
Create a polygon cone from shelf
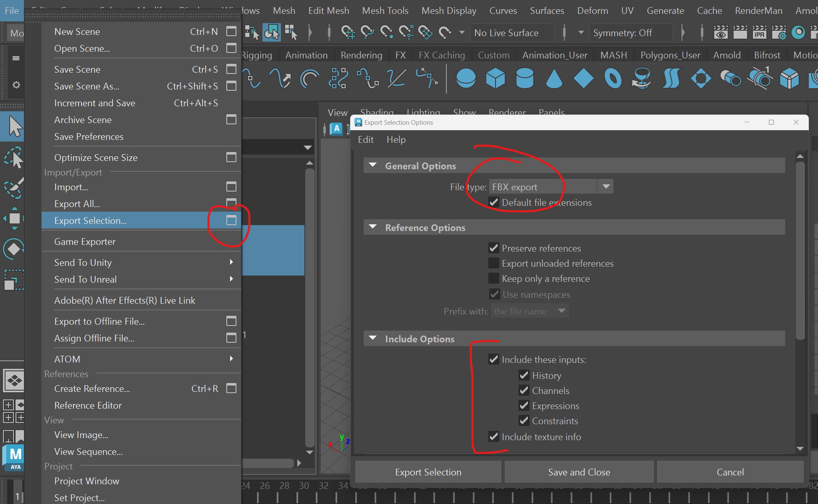pyautogui.click(x=554, y=78)
